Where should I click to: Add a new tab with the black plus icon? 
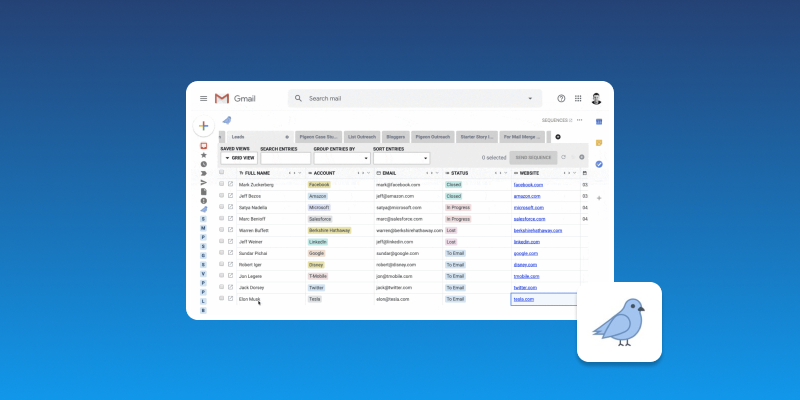pyautogui.click(x=558, y=137)
